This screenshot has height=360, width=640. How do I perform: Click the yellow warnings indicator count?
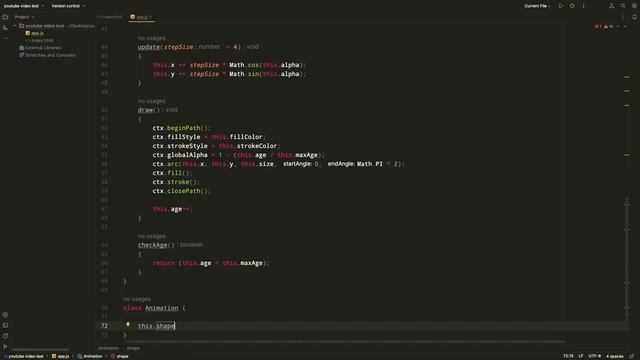click(x=609, y=26)
